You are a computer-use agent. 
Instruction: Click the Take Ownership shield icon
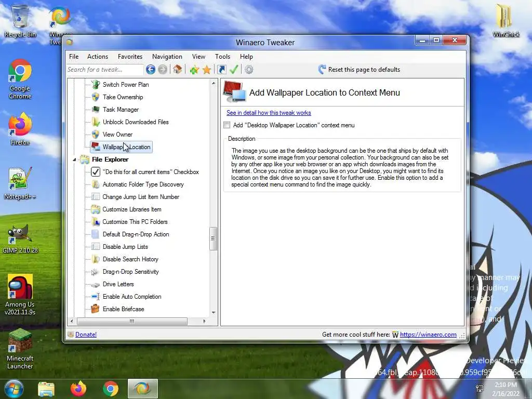96,97
